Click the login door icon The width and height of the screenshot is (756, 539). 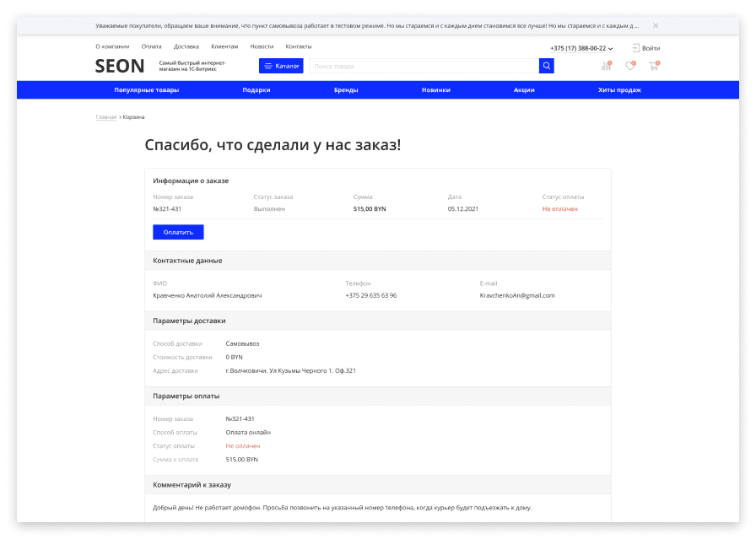tap(635, 48)
